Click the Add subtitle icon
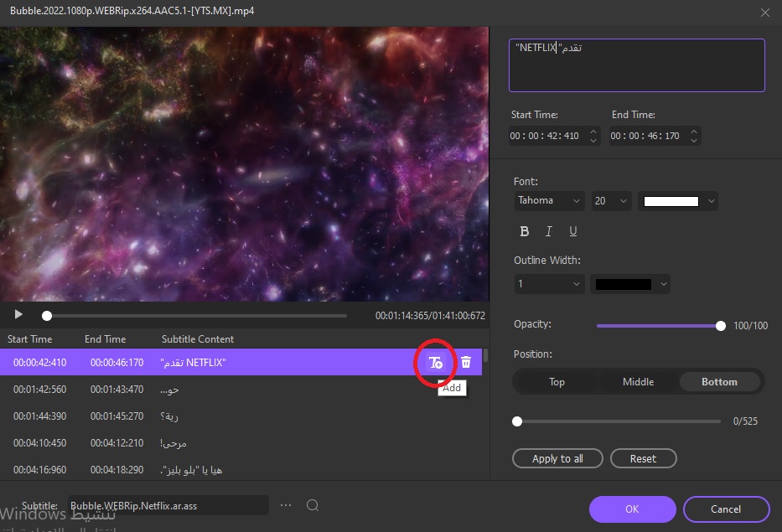Viewport: 782px width, 532px height. (x=435, y=363)
